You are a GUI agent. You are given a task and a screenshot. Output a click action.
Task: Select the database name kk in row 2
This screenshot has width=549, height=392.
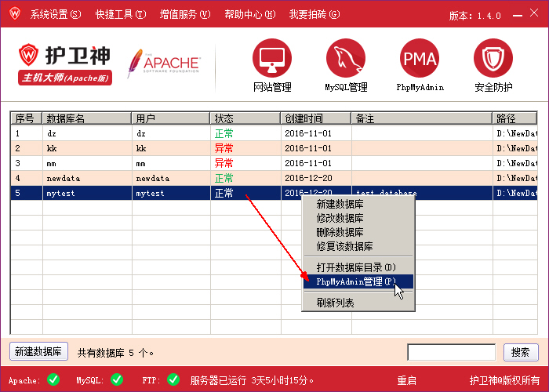tap(52, 148)
